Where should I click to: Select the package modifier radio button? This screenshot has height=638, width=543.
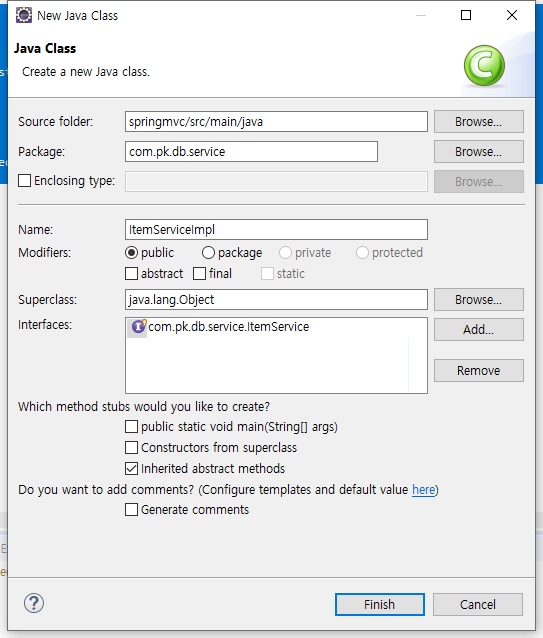(x=208, y=253)
